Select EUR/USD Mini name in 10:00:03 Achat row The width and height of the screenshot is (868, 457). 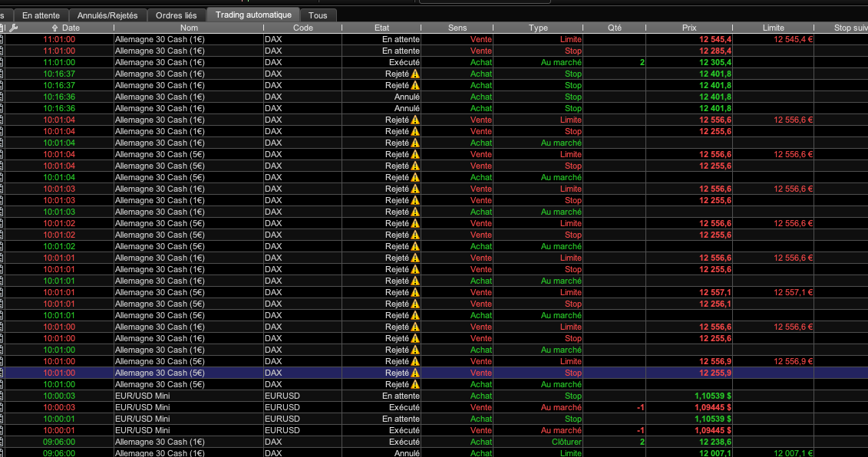(142, 396)
